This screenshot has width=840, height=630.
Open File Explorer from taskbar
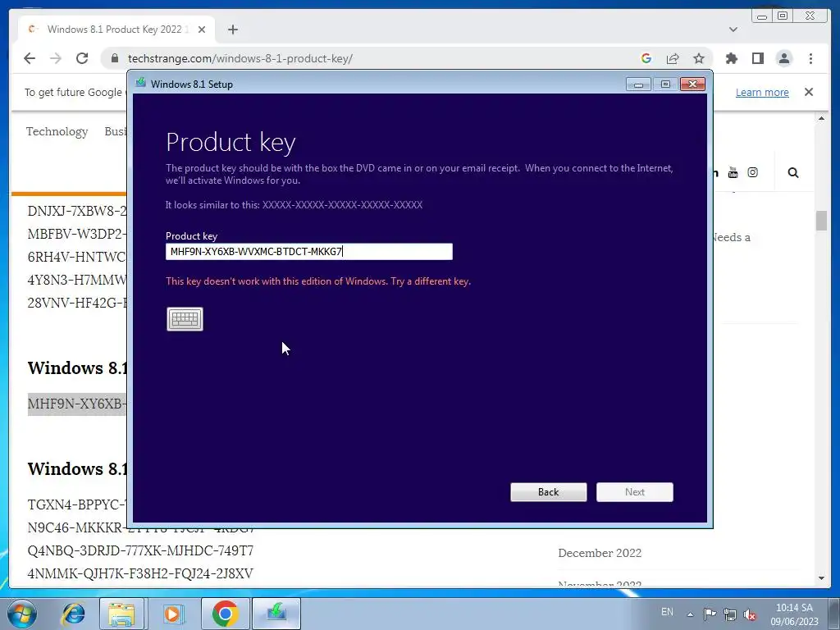pyautogui.click(x=121, y=614)
